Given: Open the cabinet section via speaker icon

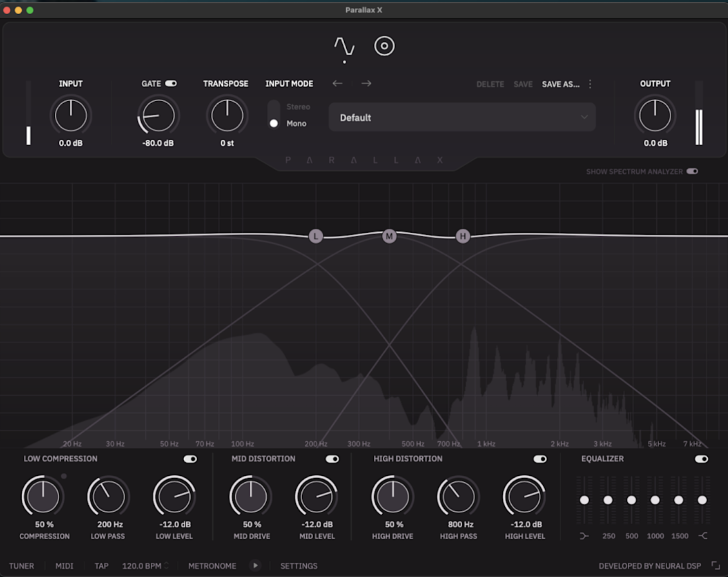Looking at the screenshot, I should 384,46.
